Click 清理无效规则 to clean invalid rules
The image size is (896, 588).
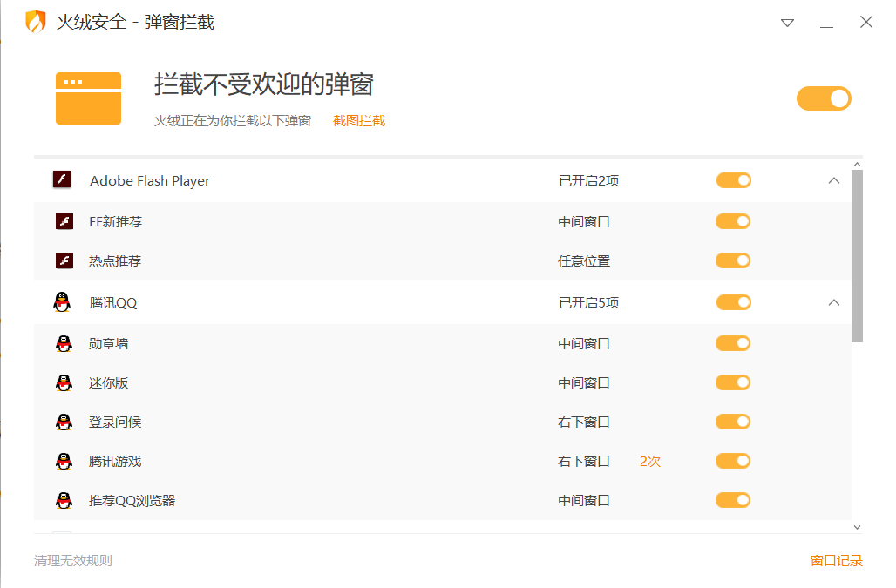click(x=73, y=560)
